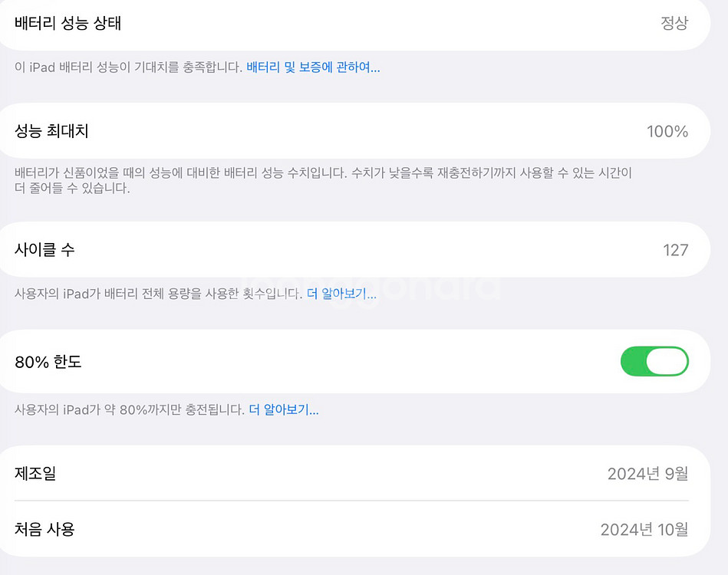Tap 더 알아보기 link below 80% 한도
728x575 pixels.
pyautogui.click(x=284, y=409)
